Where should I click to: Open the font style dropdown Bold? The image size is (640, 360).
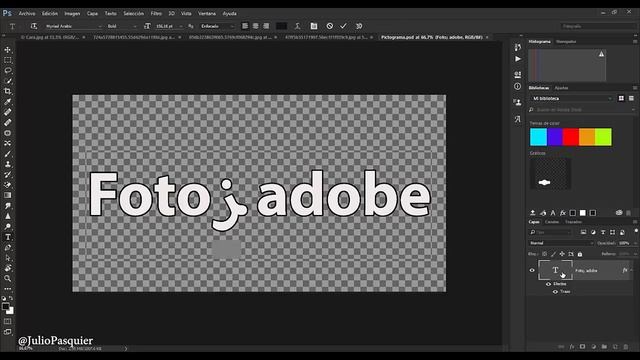coord(122,26)
